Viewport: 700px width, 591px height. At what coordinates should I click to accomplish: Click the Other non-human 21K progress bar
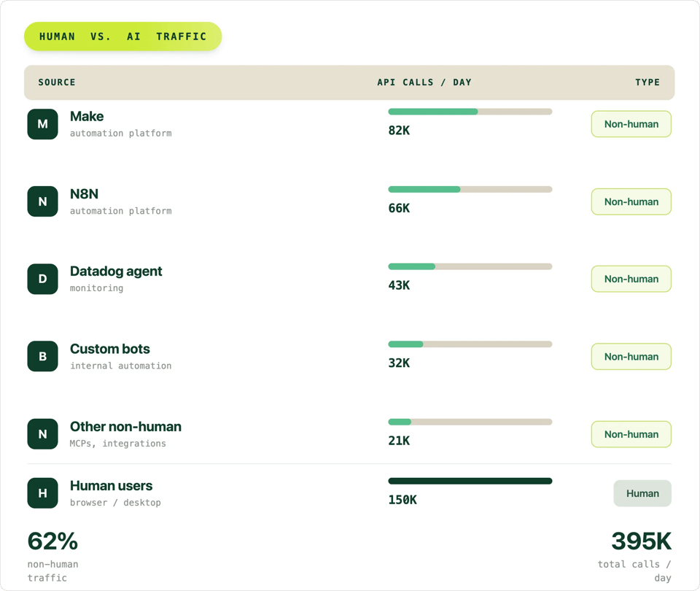[x=470, y=422]
